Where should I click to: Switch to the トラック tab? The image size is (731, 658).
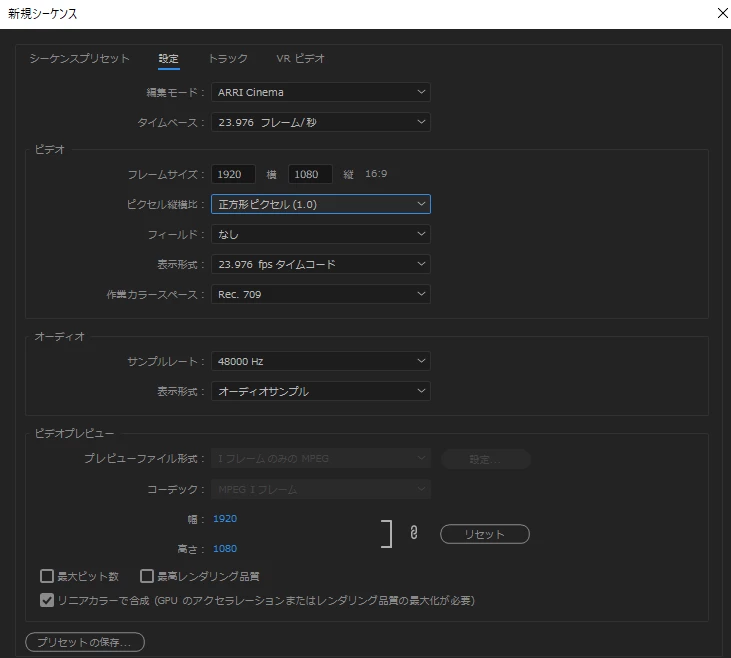[228, 58]
